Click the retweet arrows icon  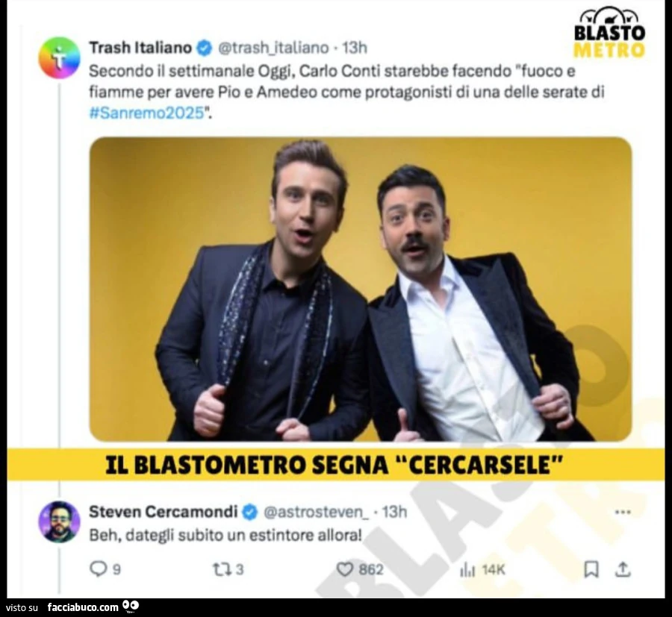pos(222,569)
